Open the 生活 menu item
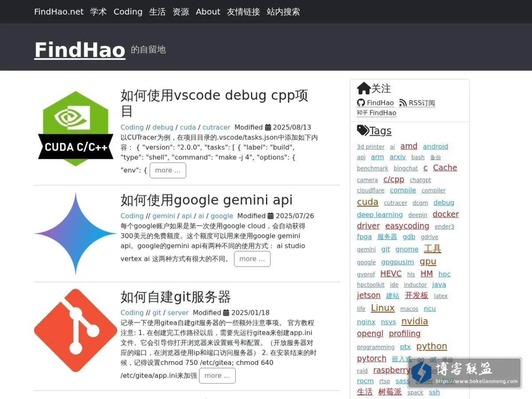Viewport: 532px width, 399px height. pyautogui.click(x=157, y=12)
